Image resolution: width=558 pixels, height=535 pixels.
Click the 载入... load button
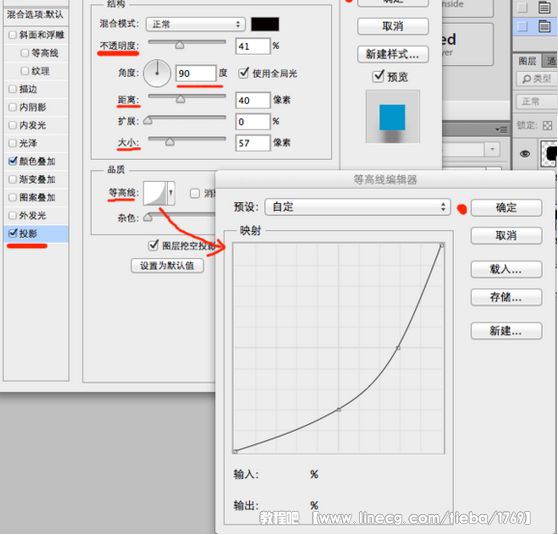tap(506, 269)
